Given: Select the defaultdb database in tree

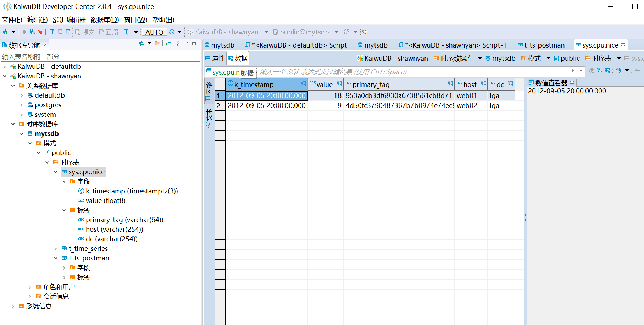Looking at the screenshot, I should point(46,95).
